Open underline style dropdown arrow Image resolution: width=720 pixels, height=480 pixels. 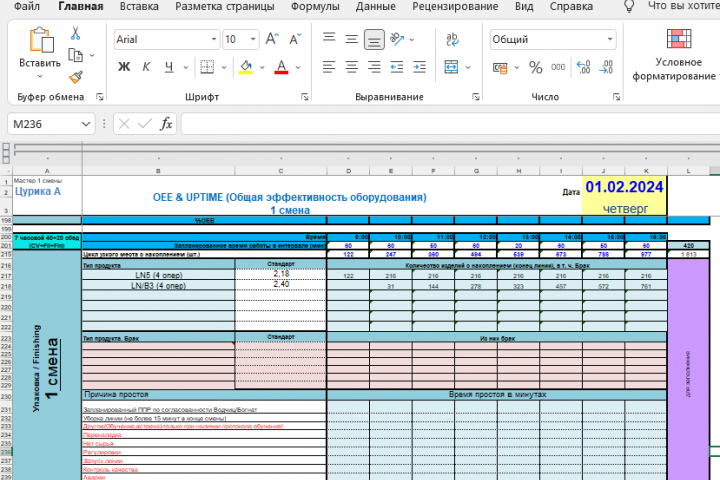pyautogui.click(x=186, y=68)
